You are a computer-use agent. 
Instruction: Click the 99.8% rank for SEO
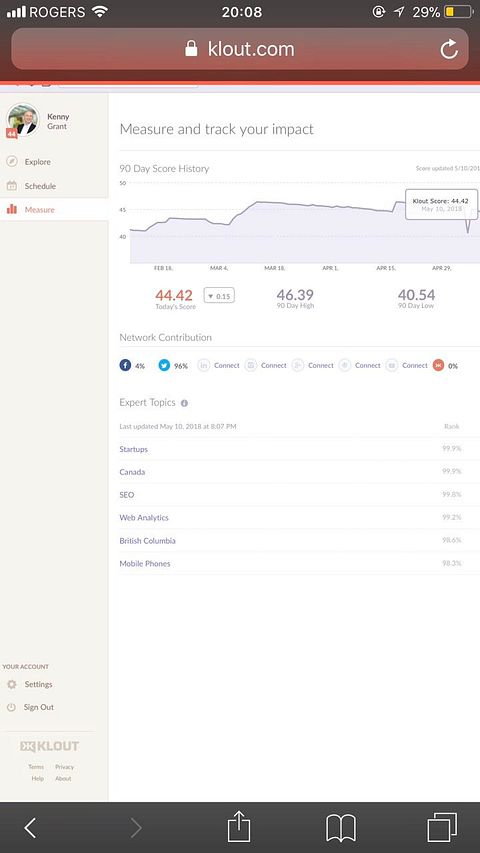(x=452, y=495)
